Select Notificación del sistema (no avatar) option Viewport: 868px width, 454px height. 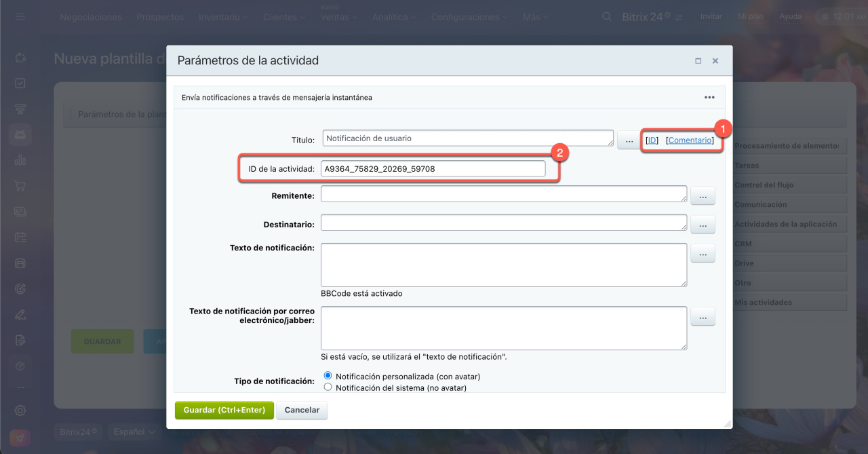[x=328, y=387]
